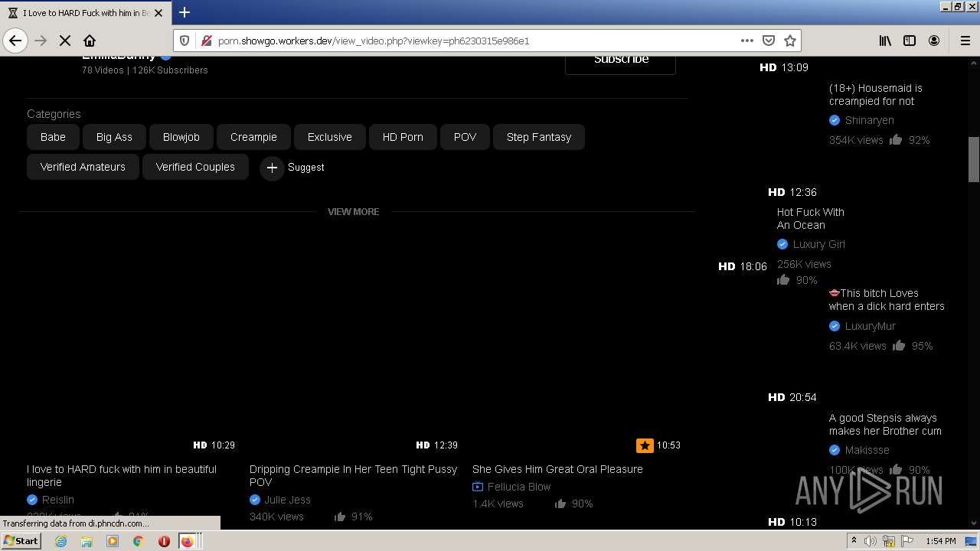Viewport: 980px width, 551px height.
Task: Toggle the sidebar view icon
Action: (x=910, y=41)
